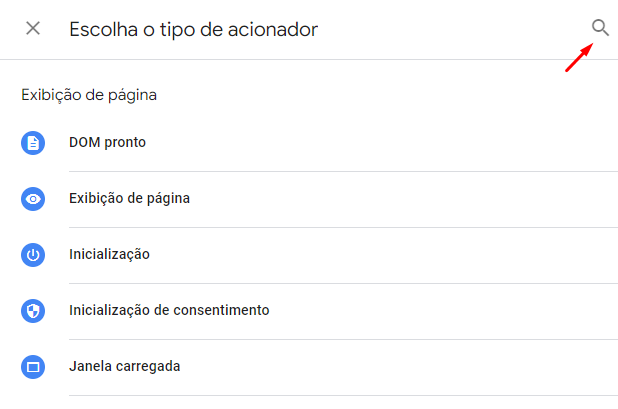Click empty row area beside DOM pronto
618x409 pixels.
tap(382, 143)
